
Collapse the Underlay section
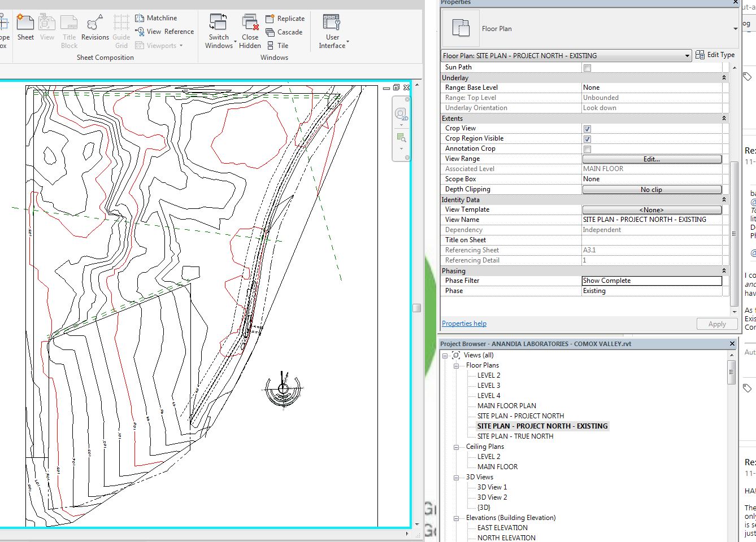coord(724,78)
